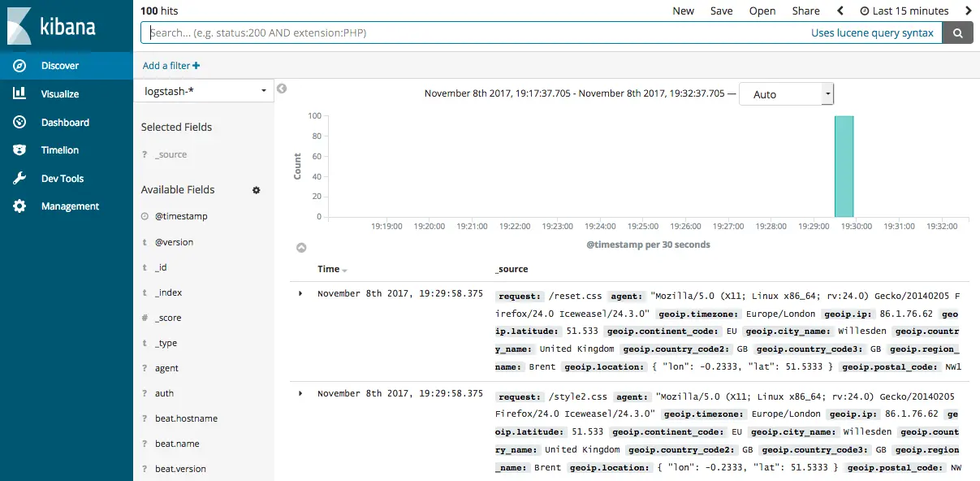This screenshot has height=481, width=980.
Task: Click the Visualize label in sidebar
Action: (x=60, y=94)
